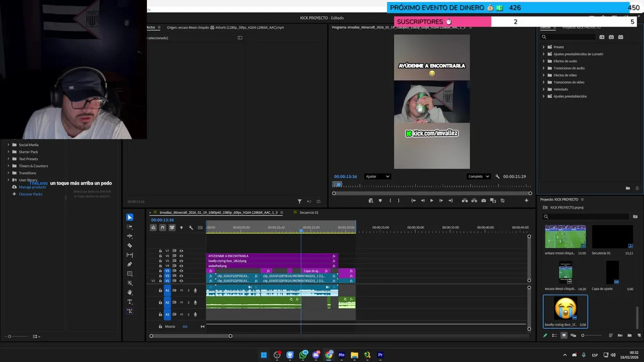This screenshot has height=362, width=644.
Task: Select the Pen tool
Action: coord(130,264)
